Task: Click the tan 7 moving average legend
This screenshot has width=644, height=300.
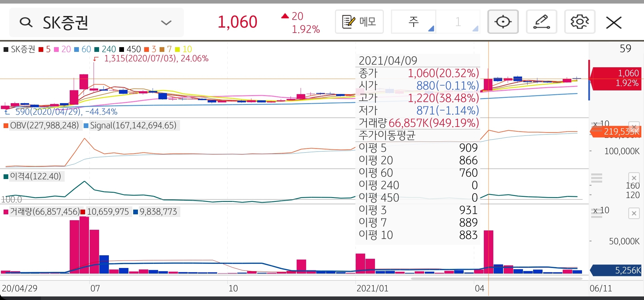Action: pyautogui.click(x=166, y=49)
